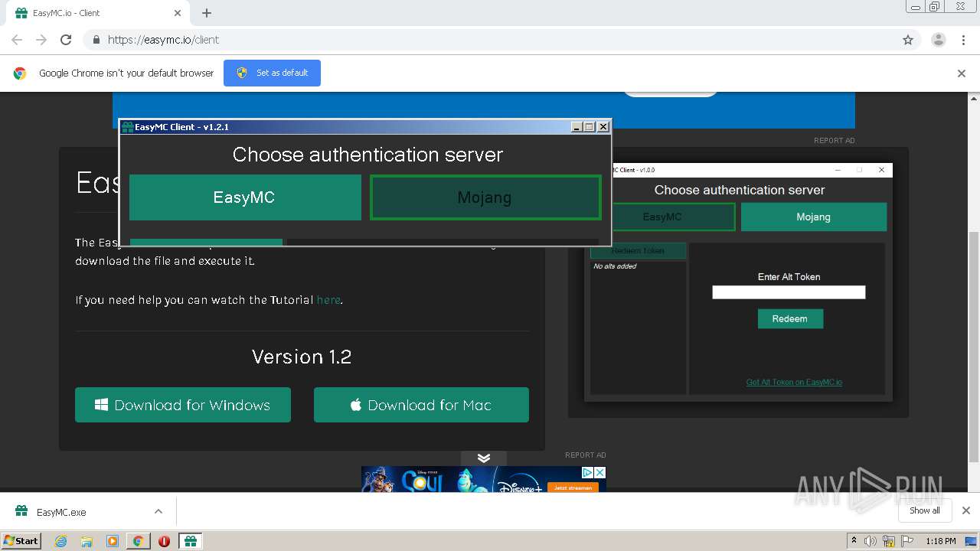Select the EasyMC authentication server button
Image resolution: width=980 pixels, height=551 pixels.
(245, 197)
